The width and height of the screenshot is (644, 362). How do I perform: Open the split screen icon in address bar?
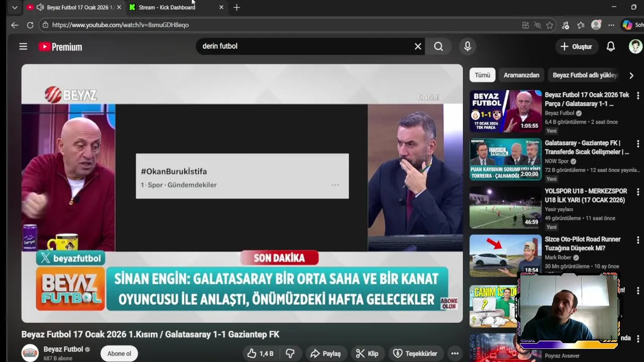coord(525,25)
